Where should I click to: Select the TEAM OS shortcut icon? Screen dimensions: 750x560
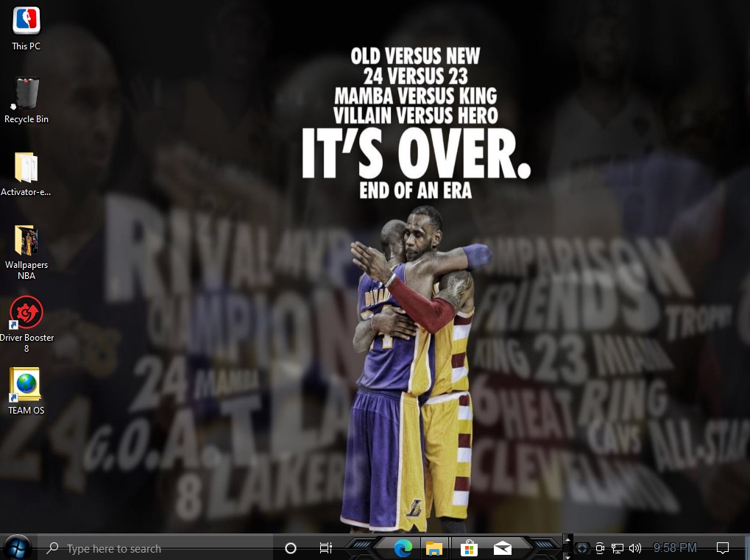tap(26, 391)
